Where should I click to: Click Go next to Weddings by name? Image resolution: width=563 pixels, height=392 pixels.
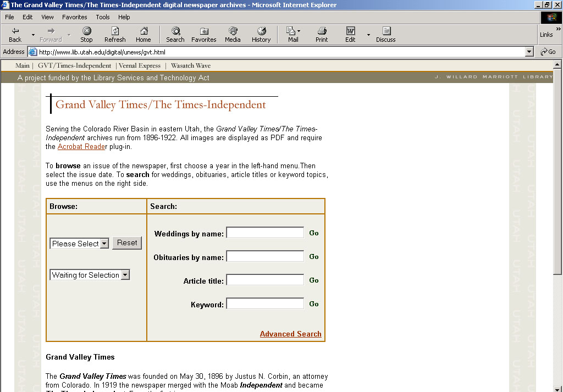314,233
